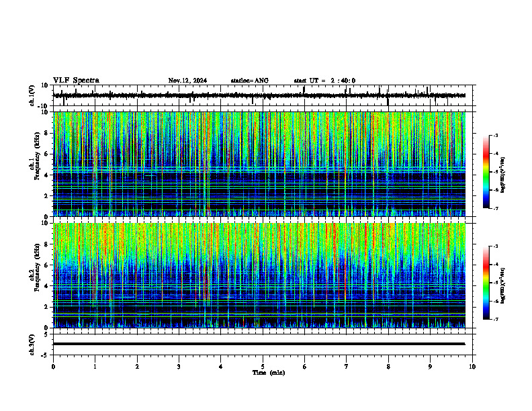Click the time axis tick label "6"
Image resolution: width=532 pixels, height=411 pixels.
305,367
